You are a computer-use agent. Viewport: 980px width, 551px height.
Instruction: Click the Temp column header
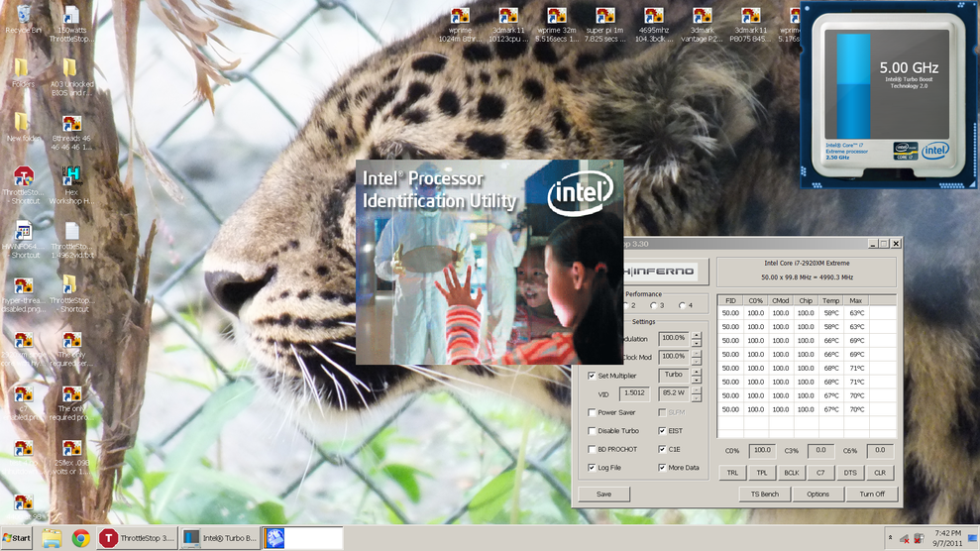tap(830, 300)
